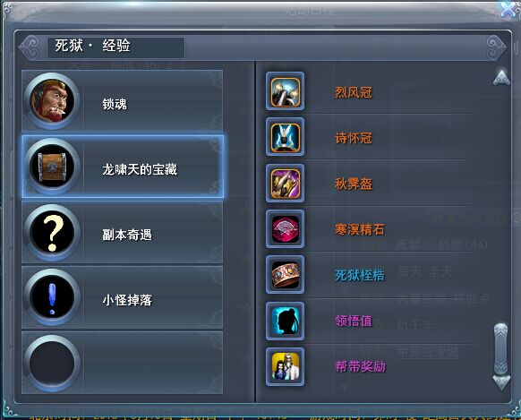
Task: Click the 领悟值 silhouette icon
Action: click(285, 321)
